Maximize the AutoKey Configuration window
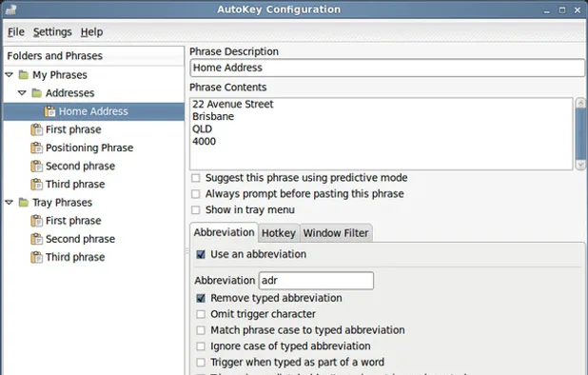 point(562,10)
